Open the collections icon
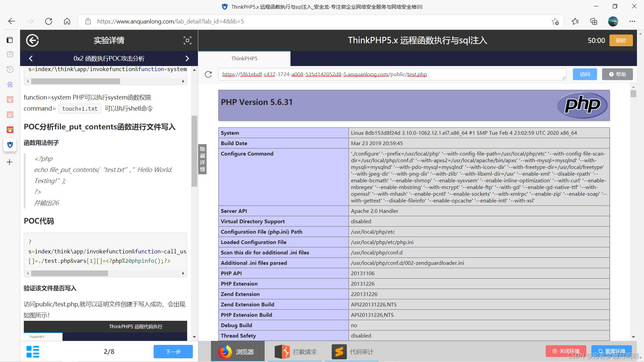 click(x=594, y=21)
